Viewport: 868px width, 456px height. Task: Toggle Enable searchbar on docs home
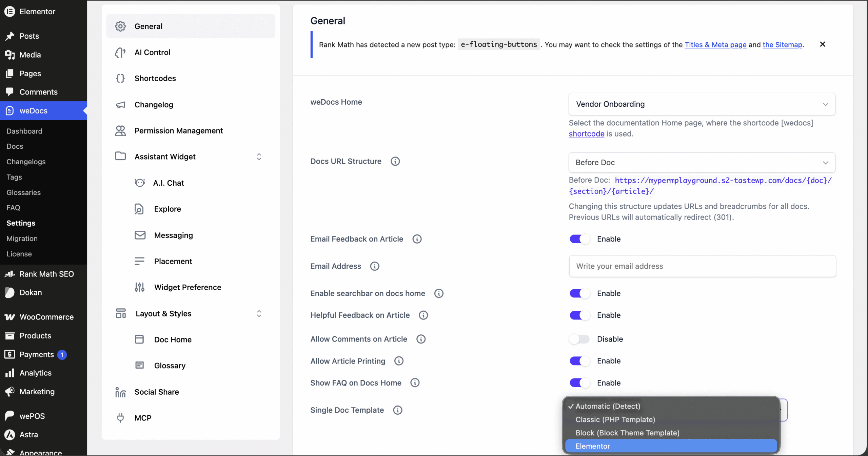coord(579,293)
